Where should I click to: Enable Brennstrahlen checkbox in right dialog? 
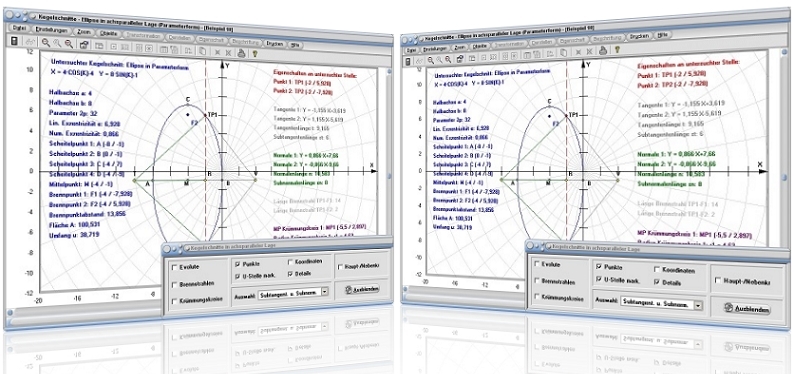pyautogui.click(x=536, y=281)
